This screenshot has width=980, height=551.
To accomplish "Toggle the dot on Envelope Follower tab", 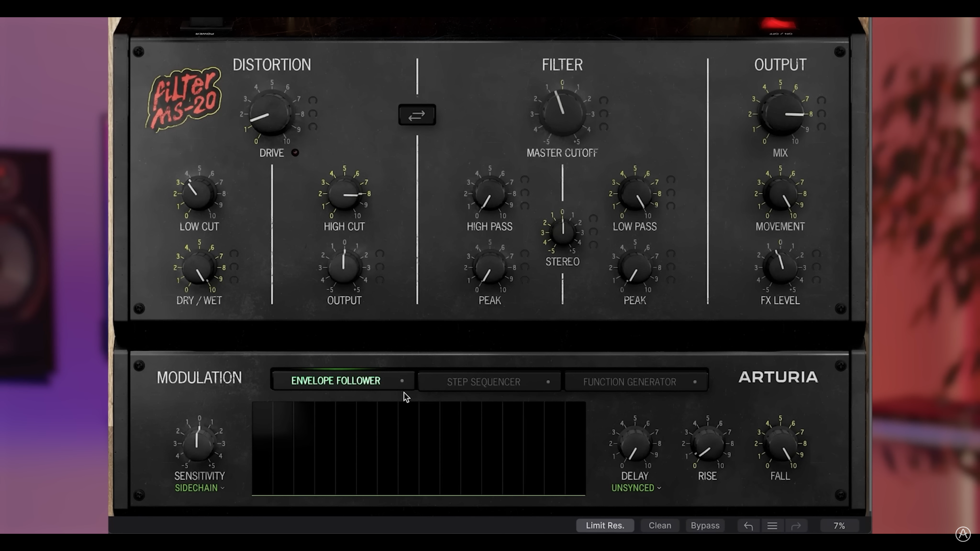I will (x=402, y=381).
